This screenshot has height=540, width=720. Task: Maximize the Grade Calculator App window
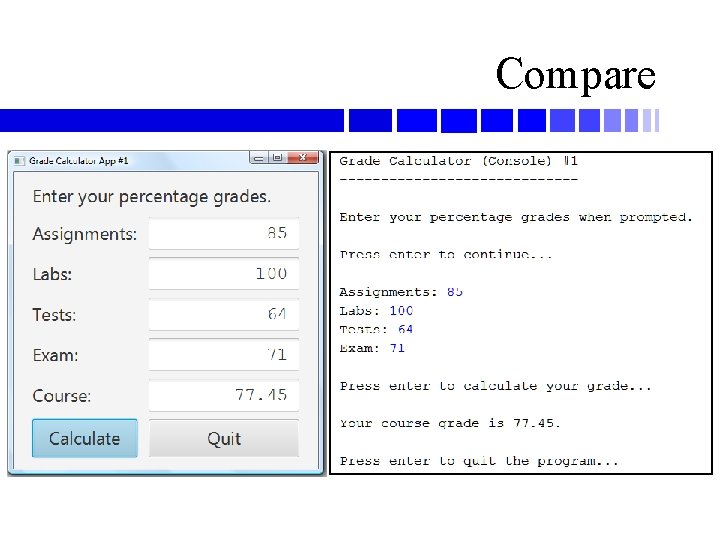277,158
